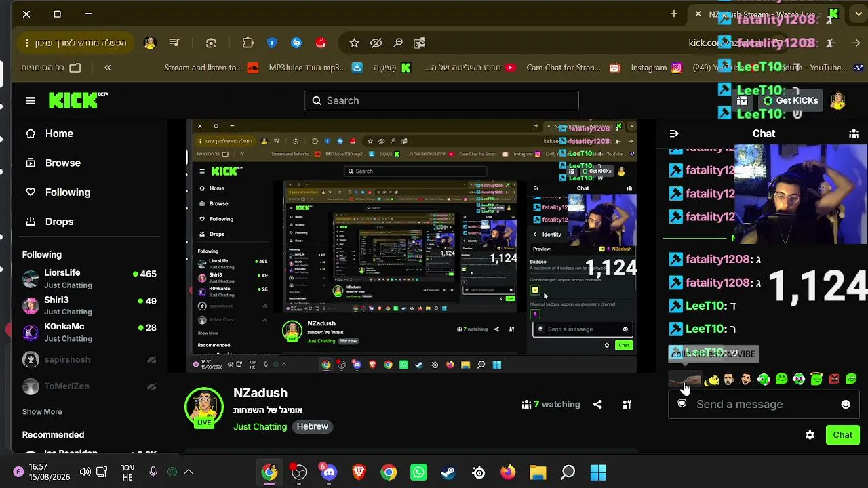This screenshot has height=488, width=868.
Task: Open browser media controls
Action: point(174,43)
